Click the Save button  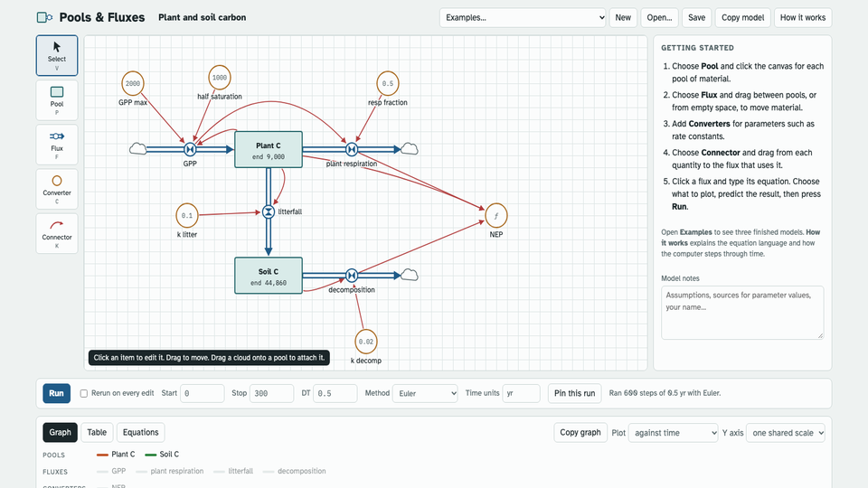[696, 18]
